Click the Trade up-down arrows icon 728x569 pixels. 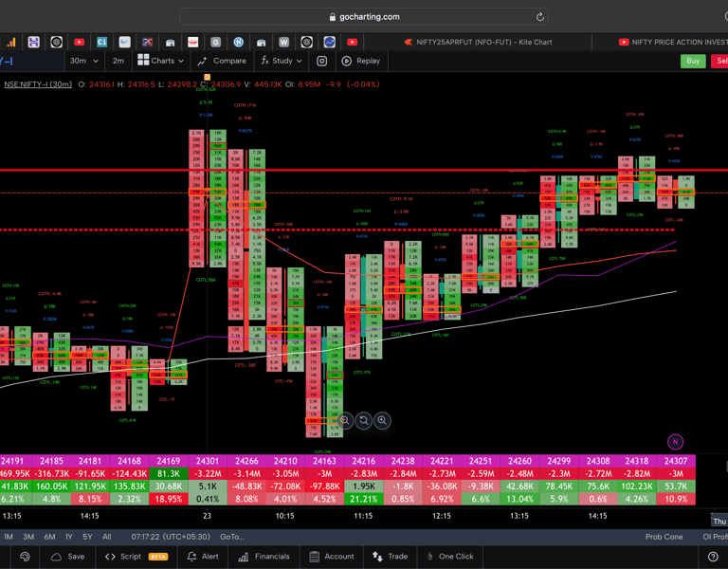[377, 557]
